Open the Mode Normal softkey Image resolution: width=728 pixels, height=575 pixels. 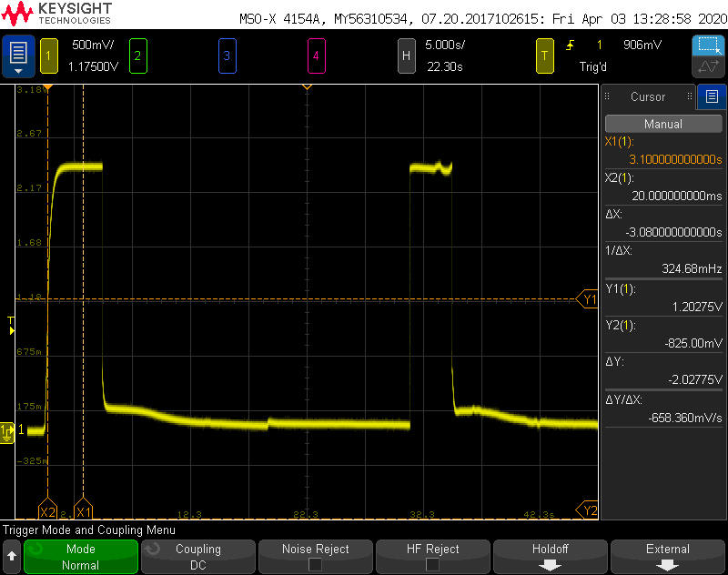tap(81, 557)
